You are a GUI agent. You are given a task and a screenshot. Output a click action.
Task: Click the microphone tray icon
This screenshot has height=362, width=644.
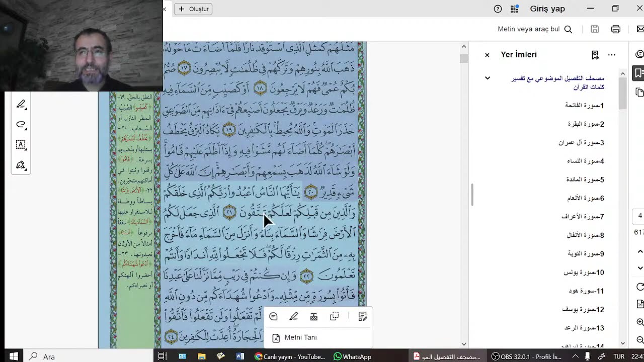pos(588,356)
